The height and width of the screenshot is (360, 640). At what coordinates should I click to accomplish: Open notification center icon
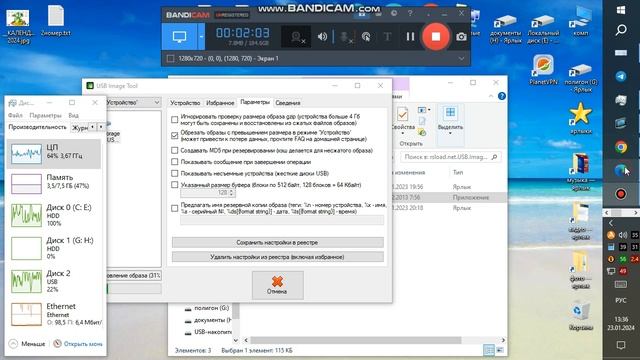click(621, 345)
